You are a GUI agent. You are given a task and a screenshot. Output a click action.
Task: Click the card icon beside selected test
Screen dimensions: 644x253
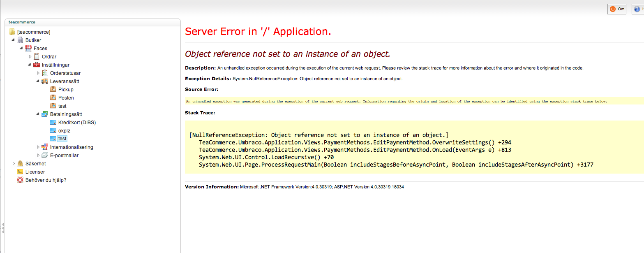click(53, 139)
